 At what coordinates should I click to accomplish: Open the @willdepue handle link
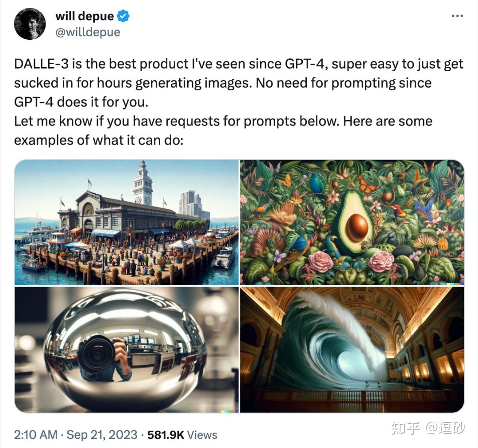[x=88, y=32]
